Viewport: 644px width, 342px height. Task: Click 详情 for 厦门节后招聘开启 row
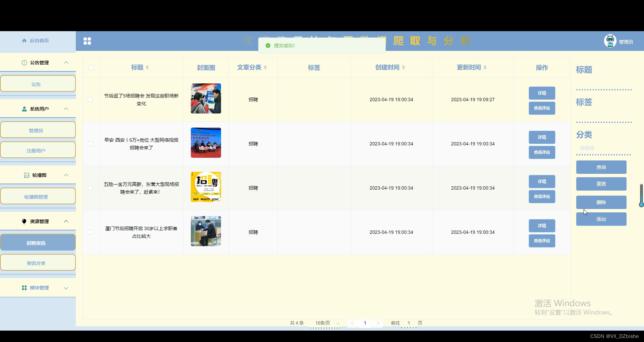coord(542,226)
